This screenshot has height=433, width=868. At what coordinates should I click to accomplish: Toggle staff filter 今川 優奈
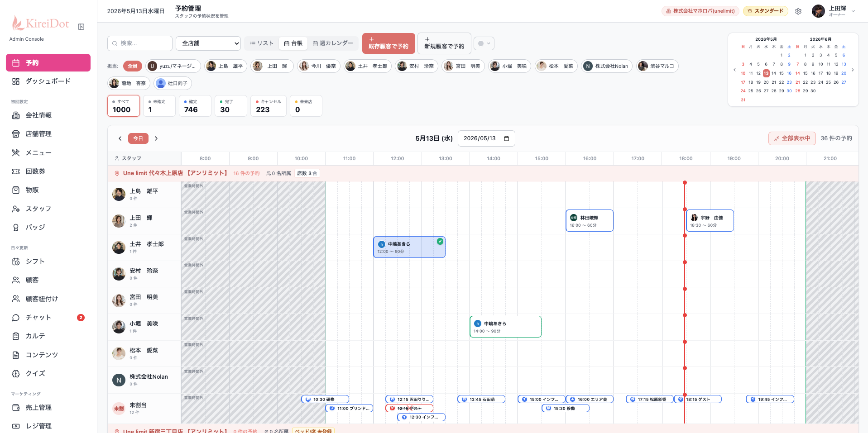319,66
